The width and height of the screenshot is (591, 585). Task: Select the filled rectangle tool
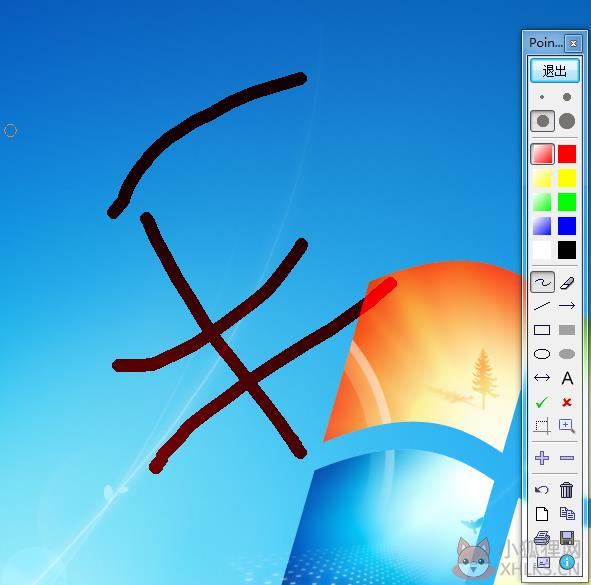(x=567, y=330)
